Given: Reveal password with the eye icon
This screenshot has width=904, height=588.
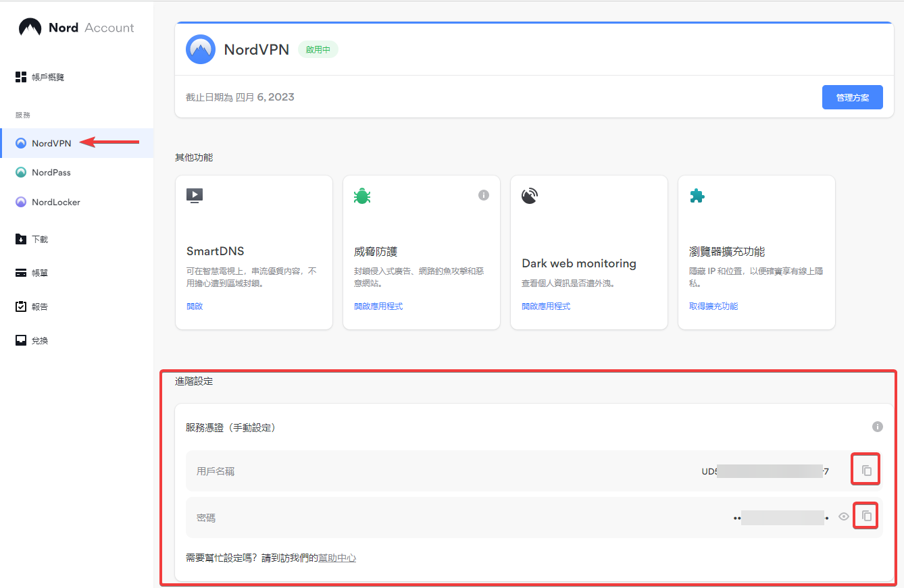Looking at the screenshot, I should 844,517.
